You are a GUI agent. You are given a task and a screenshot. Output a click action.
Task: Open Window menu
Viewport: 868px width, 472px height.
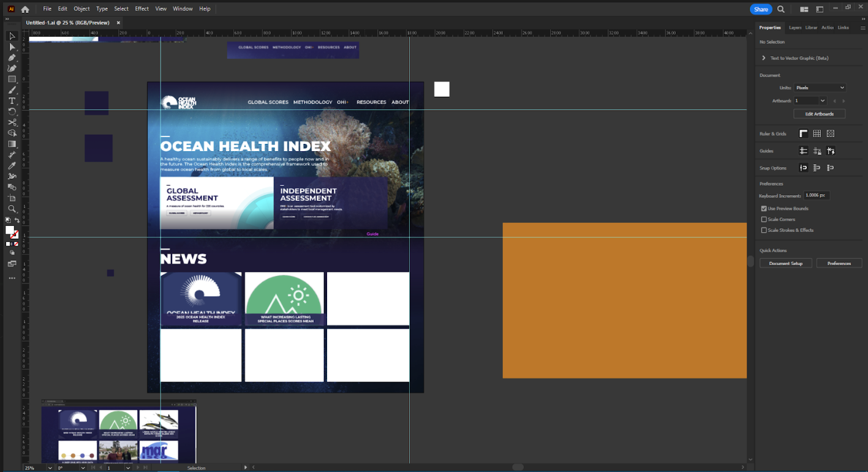(x=183, y=9)
